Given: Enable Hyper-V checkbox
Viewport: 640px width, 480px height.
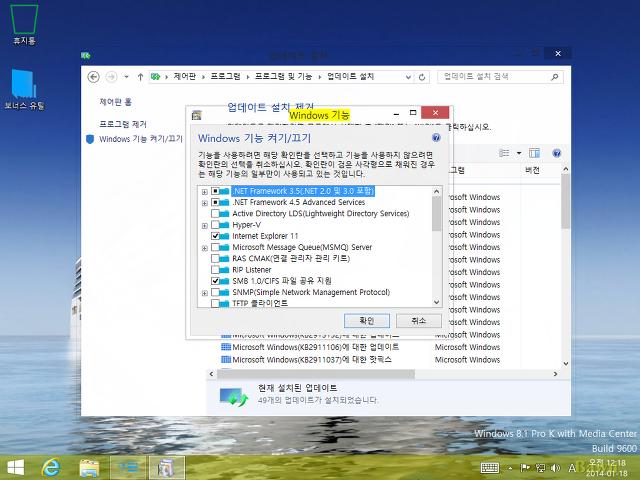Looking at the screenshot, I should click(x=215, y=225).
